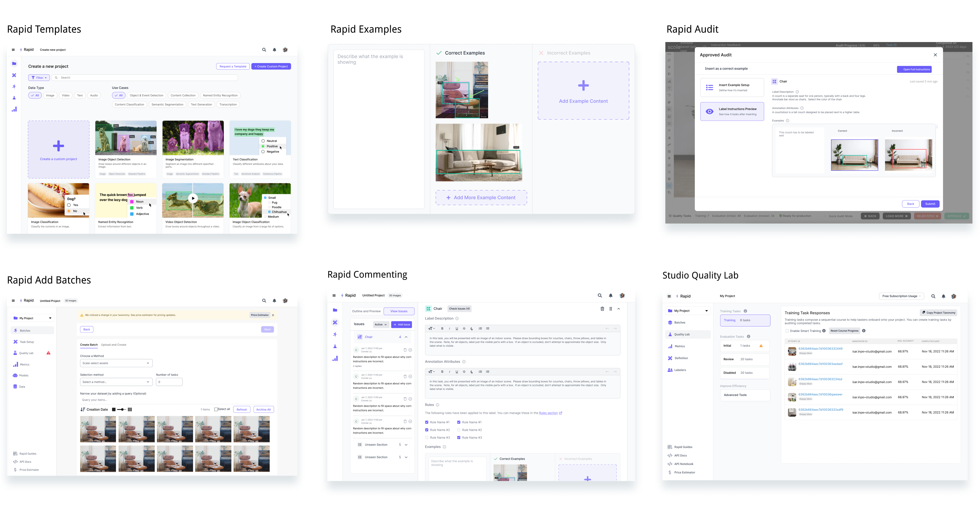Resolve the comment showing 2 replies

410,350
